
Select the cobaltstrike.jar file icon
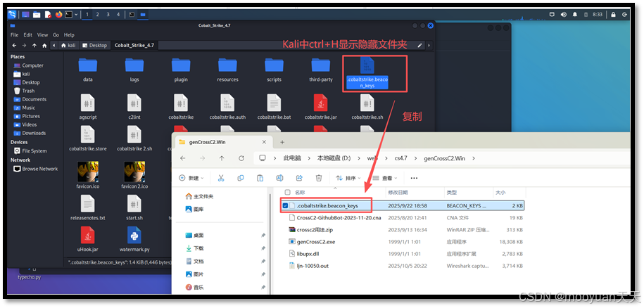(x=321, y=103)
